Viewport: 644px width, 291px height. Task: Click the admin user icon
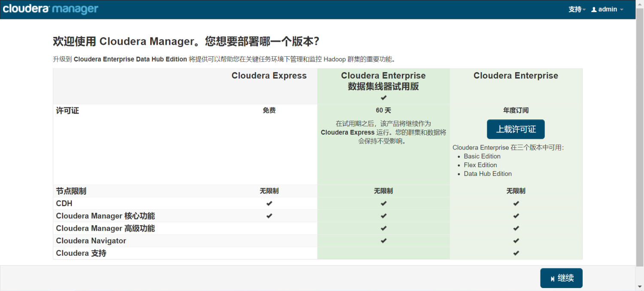(x=594, y=9)
